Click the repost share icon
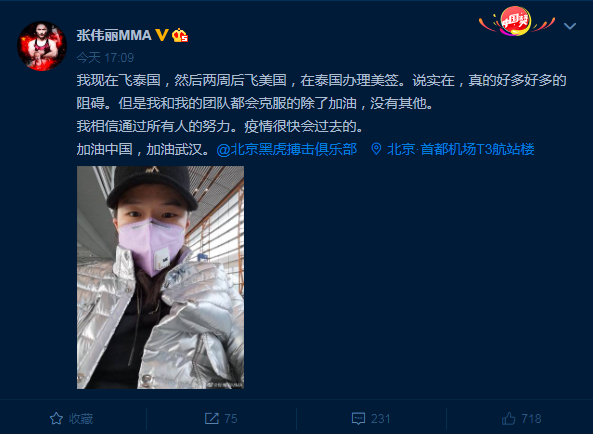 [211, 418]
